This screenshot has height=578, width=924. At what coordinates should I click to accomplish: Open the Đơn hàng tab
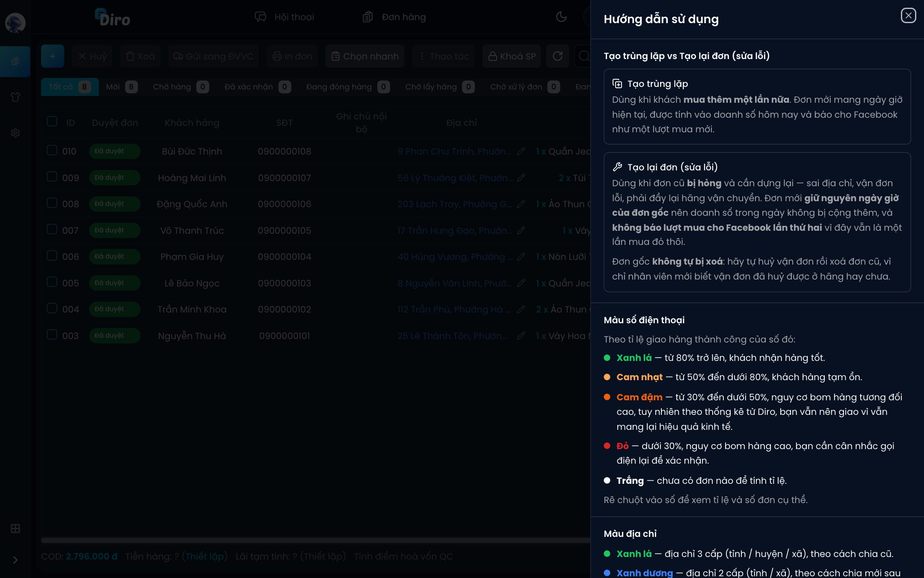tap(394, 17)
